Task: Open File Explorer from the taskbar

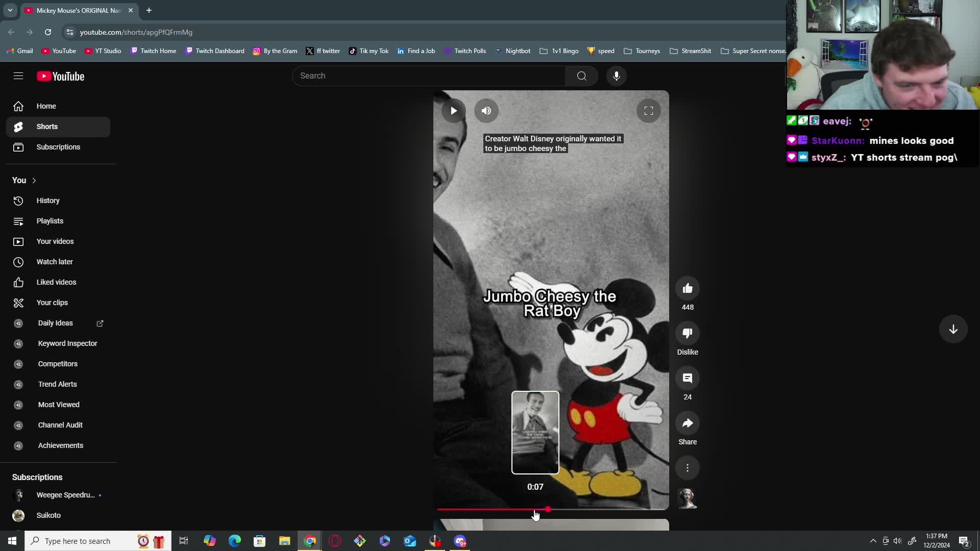Action: click(x=284, y=541)
